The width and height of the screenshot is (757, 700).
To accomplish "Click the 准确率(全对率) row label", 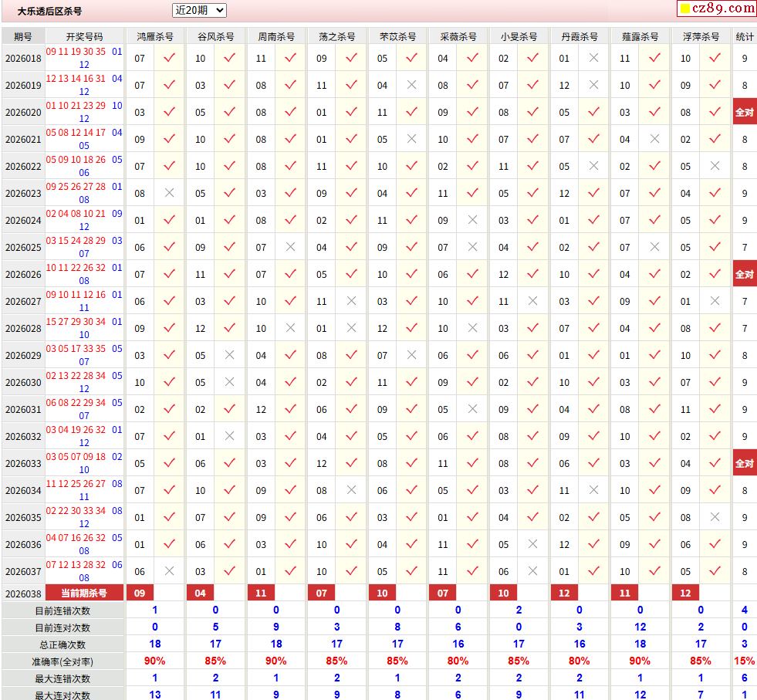I will point(62,661).
